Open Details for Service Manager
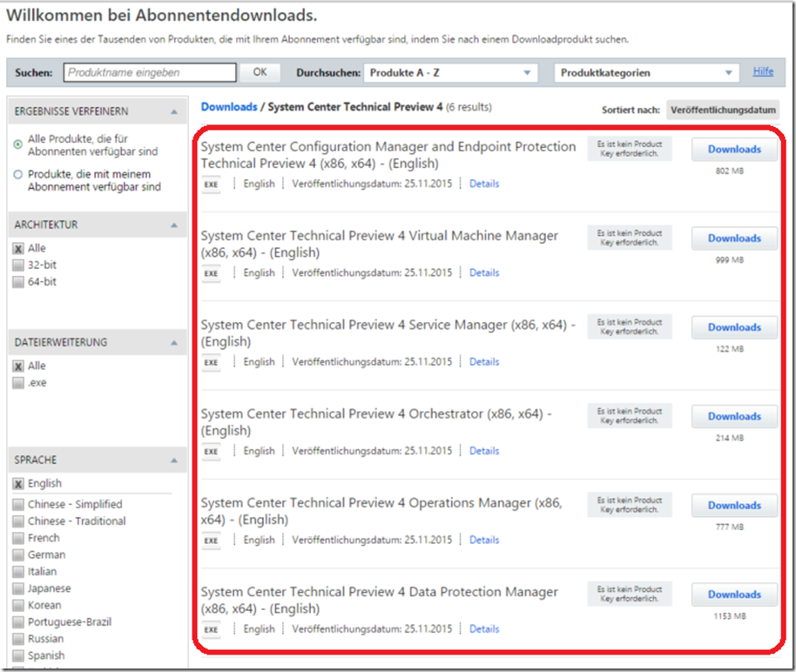This screenshot has width=796, height=672. [484, 362]
